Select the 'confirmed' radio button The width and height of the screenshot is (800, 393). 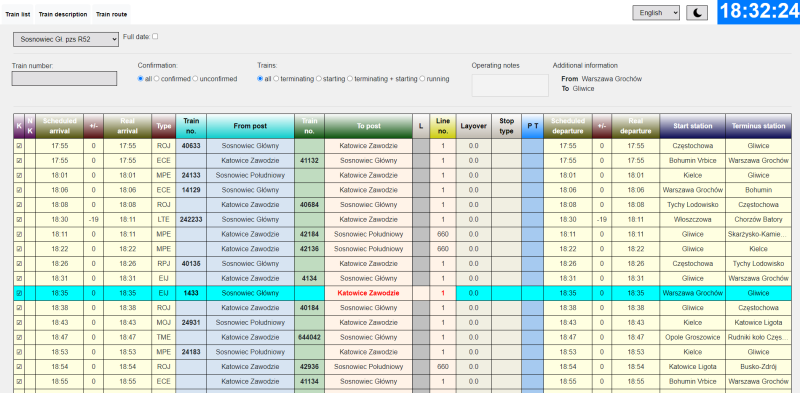(x=157, y=79)
